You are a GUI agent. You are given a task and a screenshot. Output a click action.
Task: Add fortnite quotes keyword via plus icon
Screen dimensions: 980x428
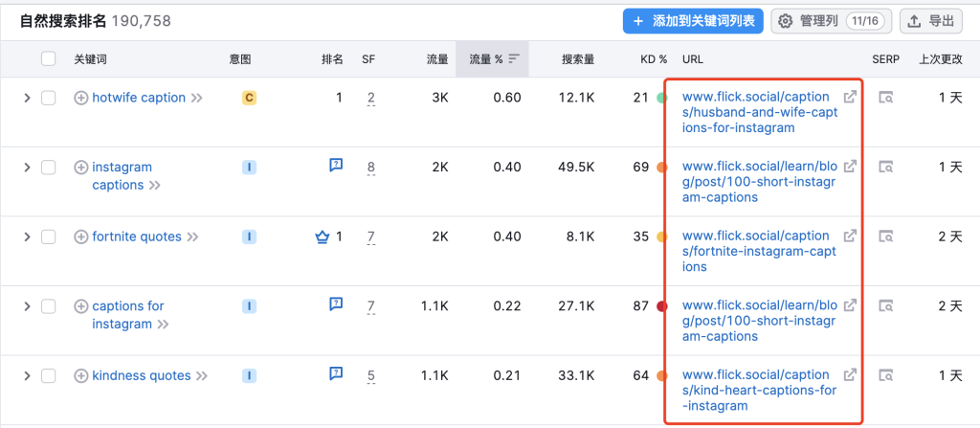pos(81,237)
